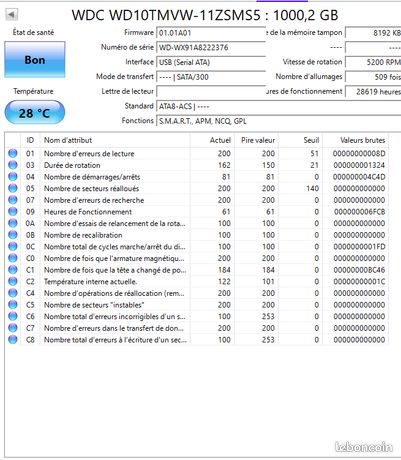Click the status icon for C5 unstable sectors
Screen dimensions: 401x460
13,305
